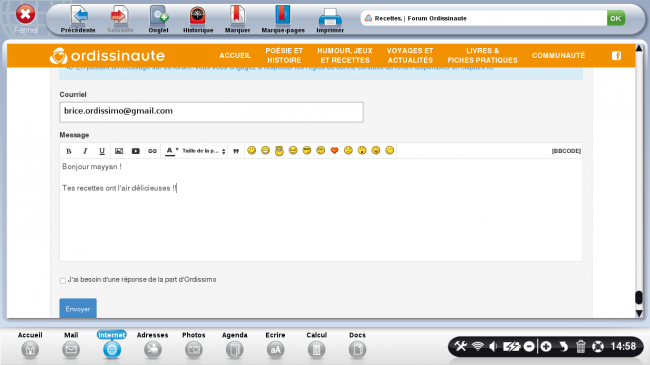Open the font size dropdown

tap(204, 151)
